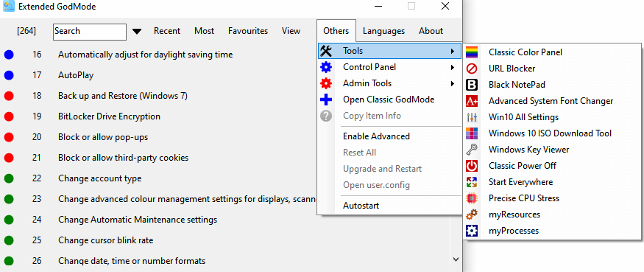Click the Favourites button
The width and height of the screenshot is (644, 272).
(248, 31)
